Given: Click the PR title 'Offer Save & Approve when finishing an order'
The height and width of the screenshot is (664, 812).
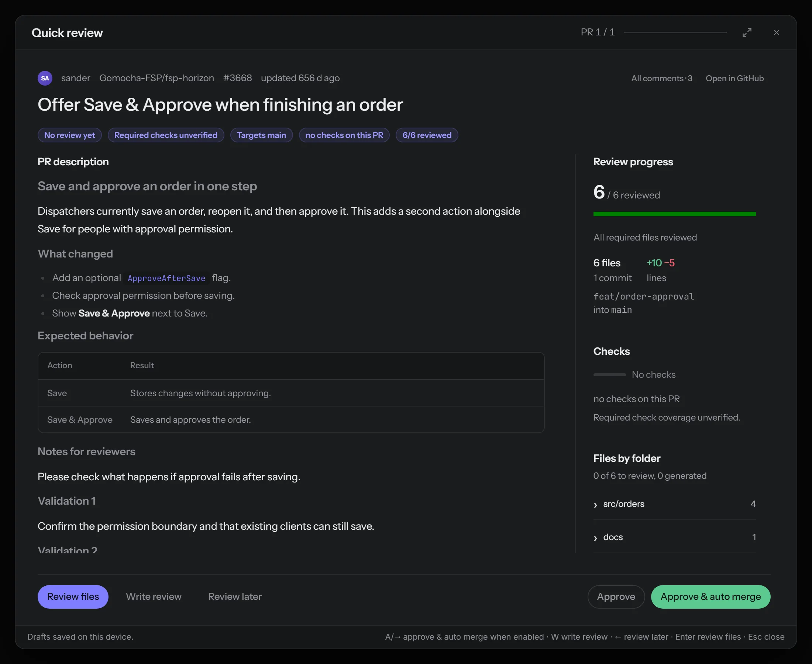Looking at the screenshot, I should [220, 105].
